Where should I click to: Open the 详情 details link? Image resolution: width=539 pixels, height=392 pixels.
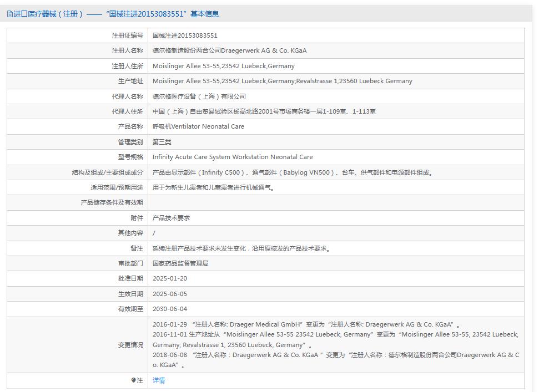(x=159, y=381)
